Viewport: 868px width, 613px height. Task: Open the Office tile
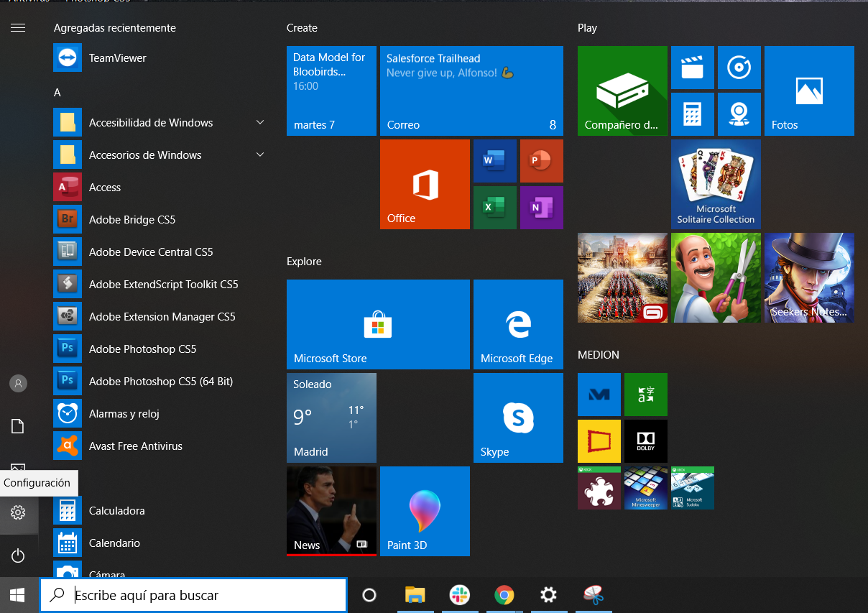425,184
